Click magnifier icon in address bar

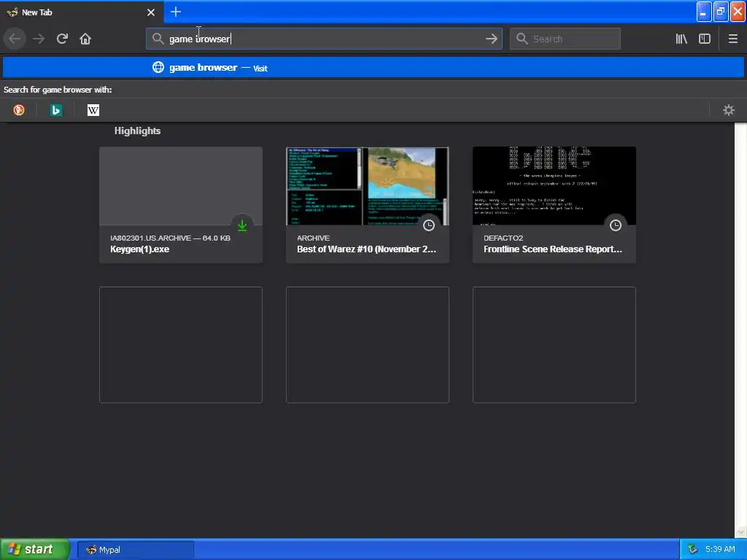[x=158, y=39]
